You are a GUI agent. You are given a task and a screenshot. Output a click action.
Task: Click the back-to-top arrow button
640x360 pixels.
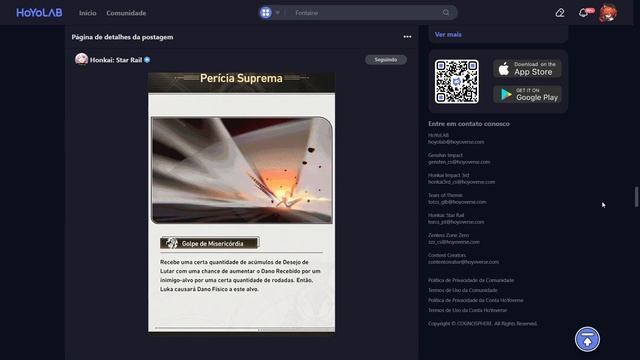click(x=587, y=339)
